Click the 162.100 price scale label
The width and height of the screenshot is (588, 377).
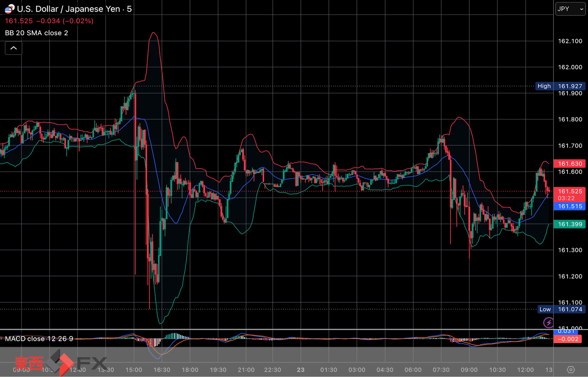[570, 41]
